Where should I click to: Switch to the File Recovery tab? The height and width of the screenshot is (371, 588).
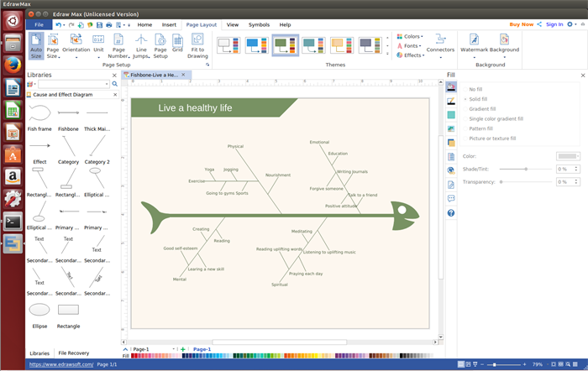coord(73,353)
